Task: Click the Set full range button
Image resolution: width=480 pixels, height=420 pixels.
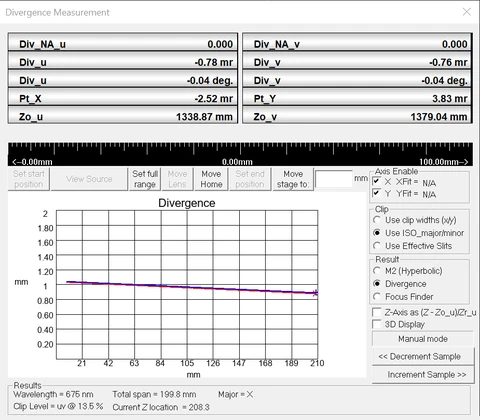Action: point(145,179)
